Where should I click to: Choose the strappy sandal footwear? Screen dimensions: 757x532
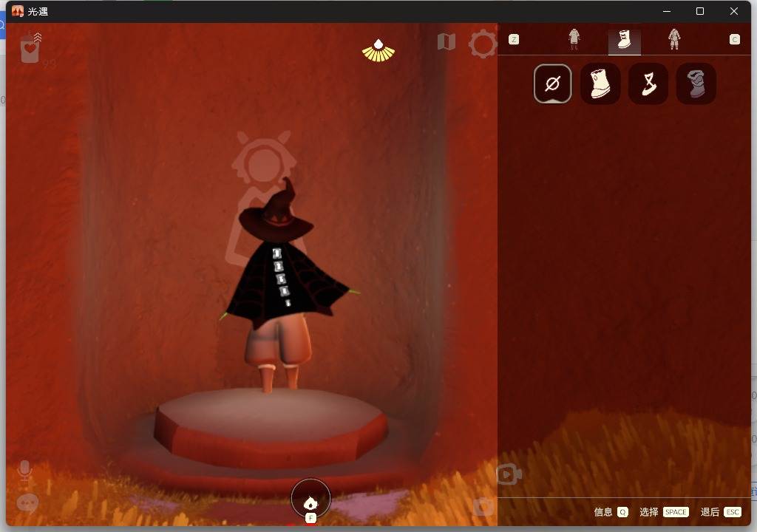point(648,83)
